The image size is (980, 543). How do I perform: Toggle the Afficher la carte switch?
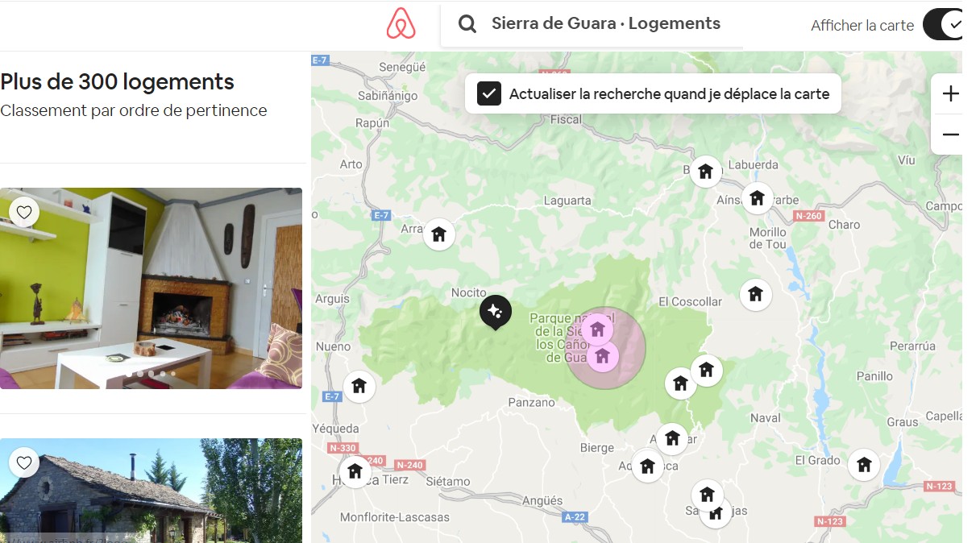(944, 24)
